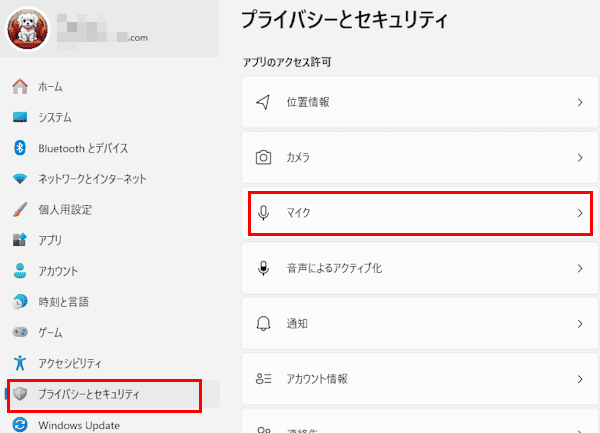Open カメラ permission settings
600x433 pixels.
click(x=420, y=158)
